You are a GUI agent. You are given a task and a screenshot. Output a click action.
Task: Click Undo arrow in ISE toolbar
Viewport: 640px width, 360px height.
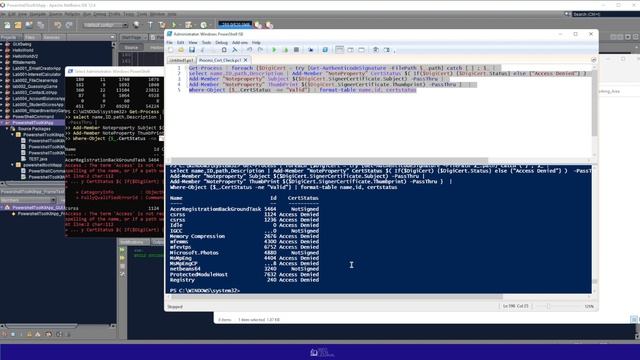point(249,50)
